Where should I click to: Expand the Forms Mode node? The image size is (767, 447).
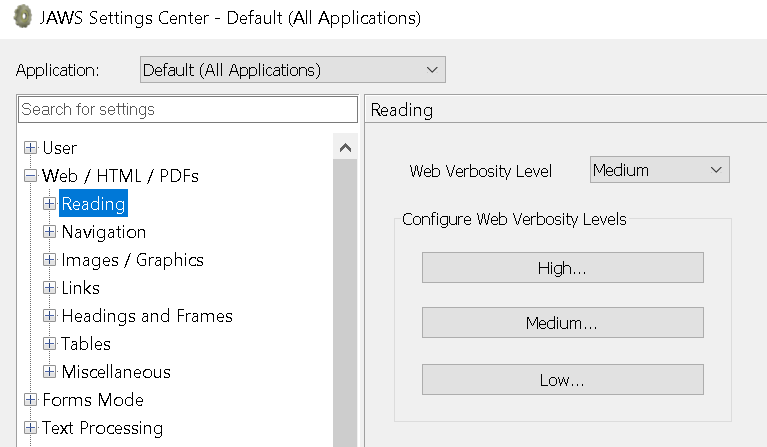(30, 400)
